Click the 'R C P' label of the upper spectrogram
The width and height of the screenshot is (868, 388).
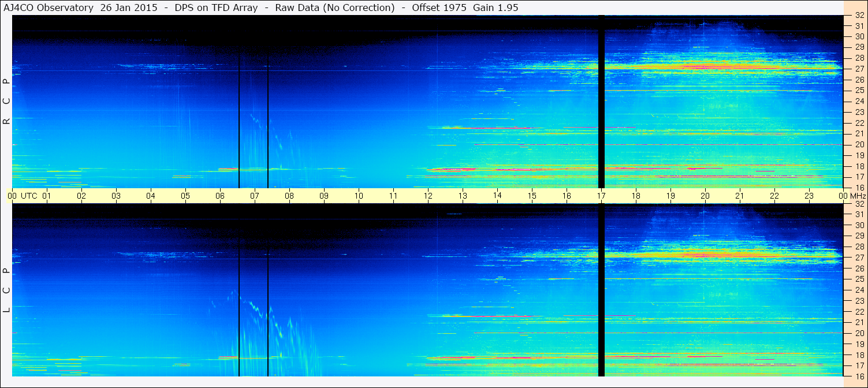pyautogui.click(x=6, y=101)
